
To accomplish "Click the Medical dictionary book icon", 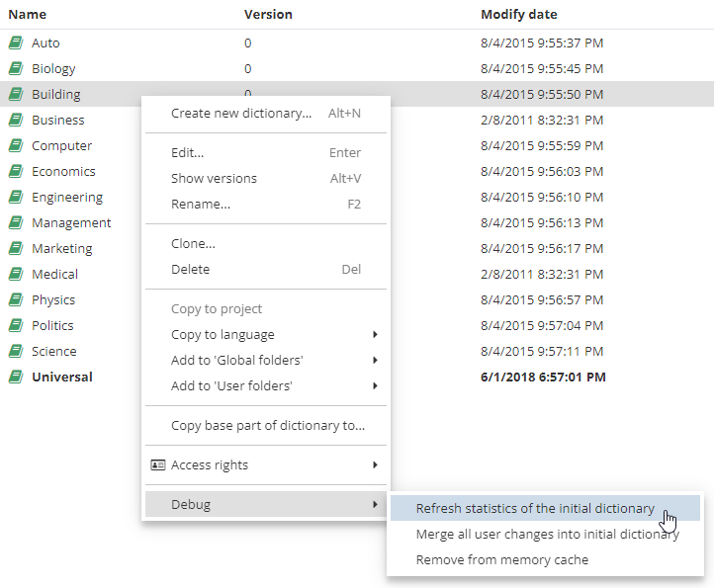I will coord(16,275).
